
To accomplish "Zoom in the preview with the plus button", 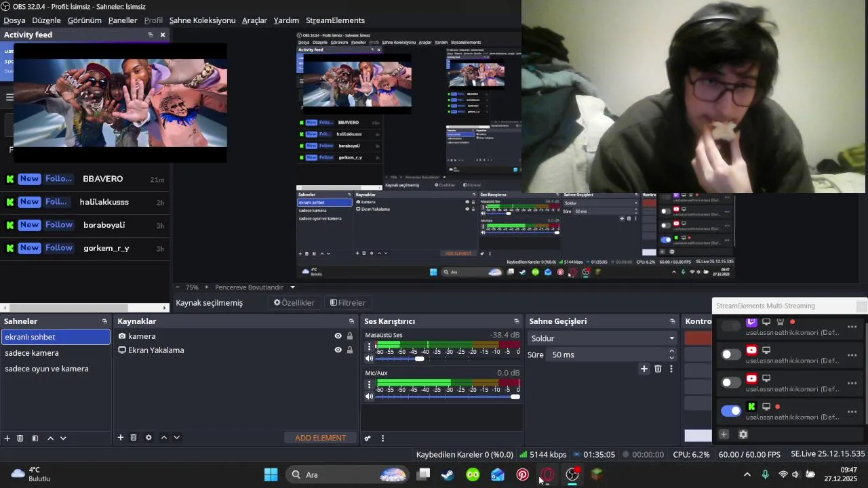I will pyautogui.click(x=207, y=287).
